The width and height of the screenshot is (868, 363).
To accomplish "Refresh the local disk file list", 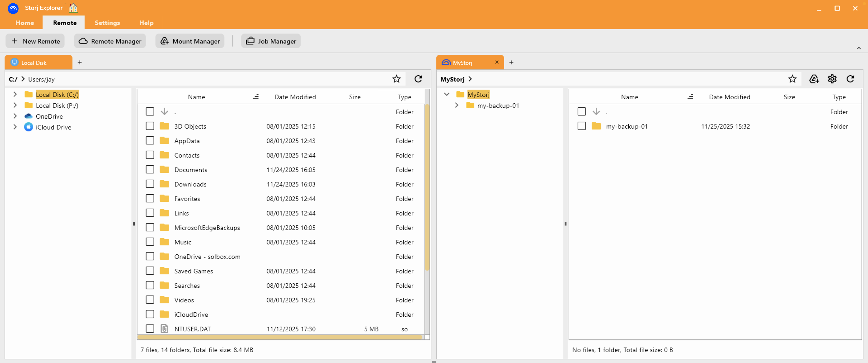I will click(418, 79).
